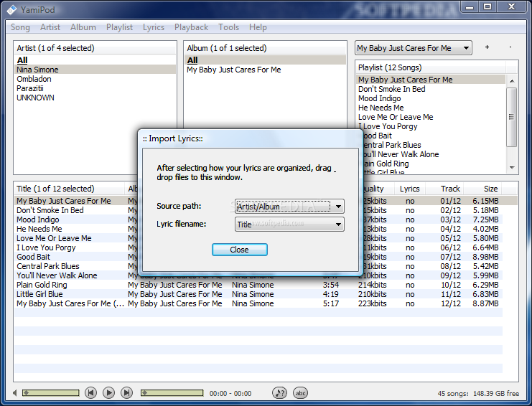Close the Import Lyrics dialog
Viewport: 532px width, 406px height.
point(240,250)
